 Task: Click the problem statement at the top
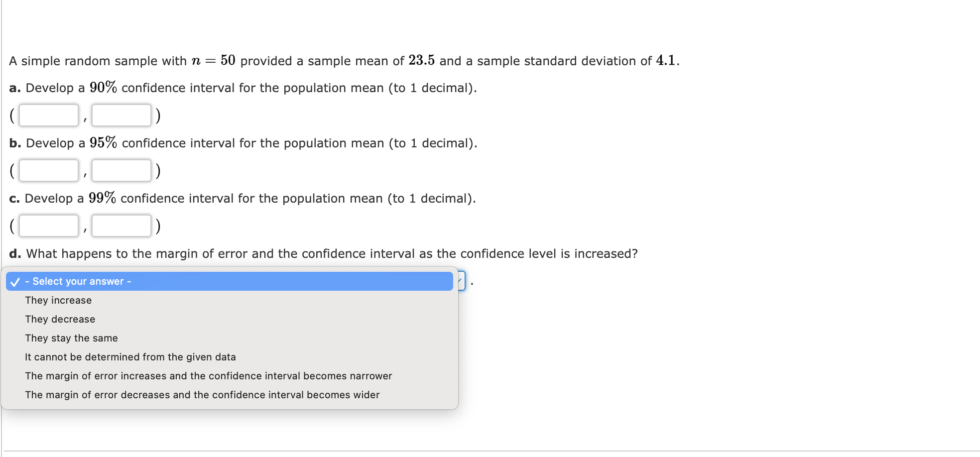click(x=344, y=61)
